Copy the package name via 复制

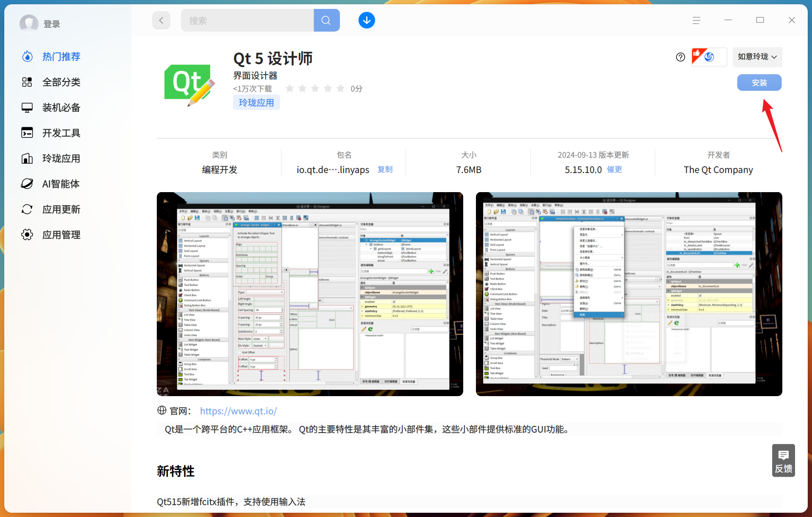click(x=385, y=169)
